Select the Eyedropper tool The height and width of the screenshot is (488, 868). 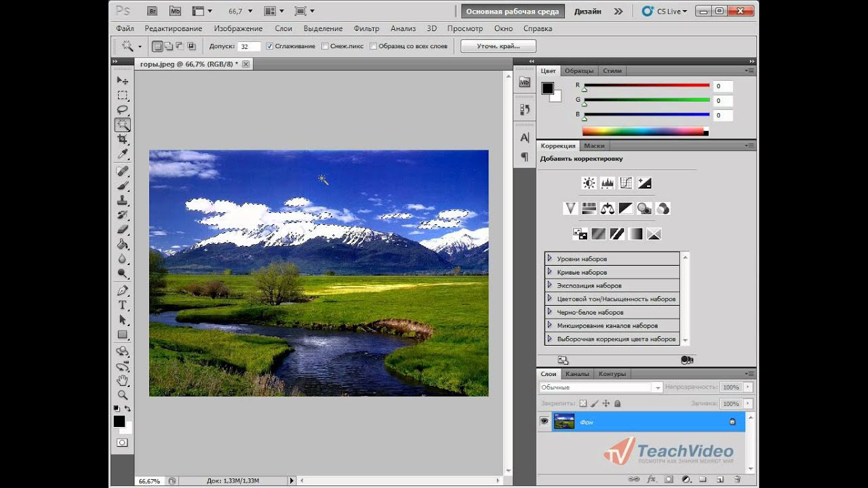tap(123, 154)
